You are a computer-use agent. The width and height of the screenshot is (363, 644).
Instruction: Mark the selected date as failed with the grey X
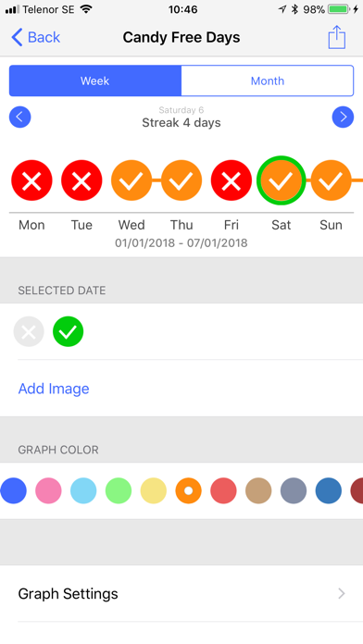[x=29, y=331]
